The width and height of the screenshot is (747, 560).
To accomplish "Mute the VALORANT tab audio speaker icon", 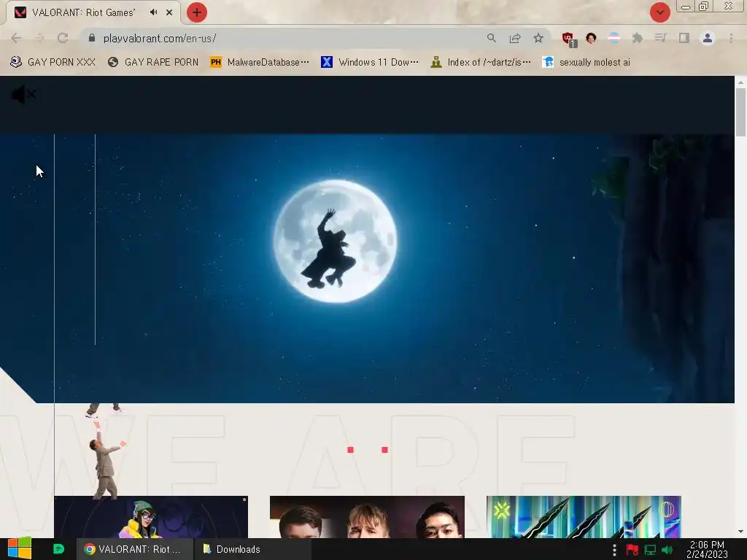I will click(x=153, y=12).
